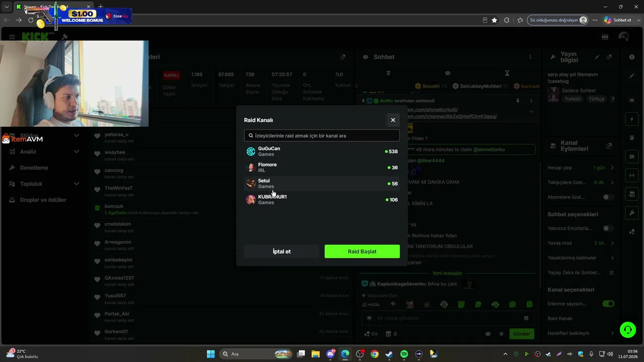Click the chat bubble icon in the right toolbar

tap(632, 156)
